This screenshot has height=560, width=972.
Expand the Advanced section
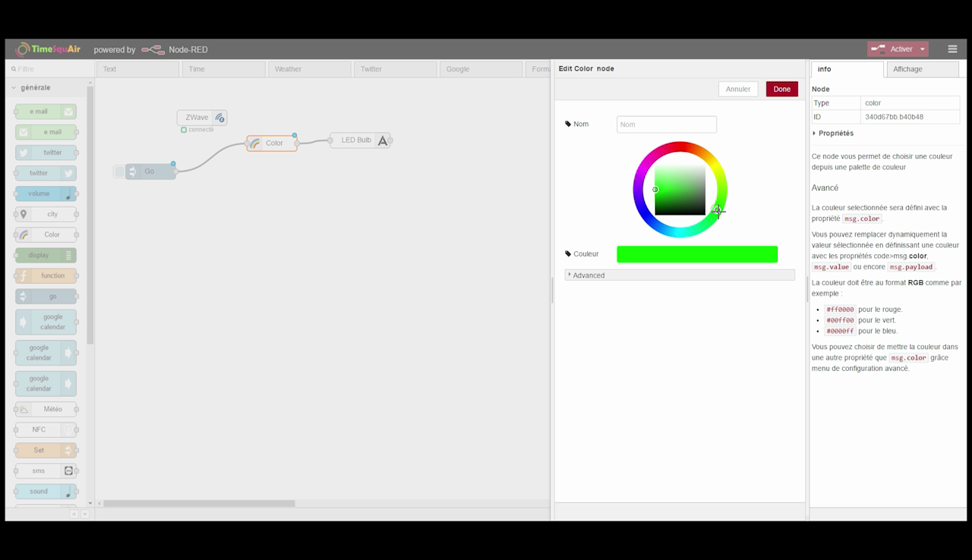coord(680,275)
